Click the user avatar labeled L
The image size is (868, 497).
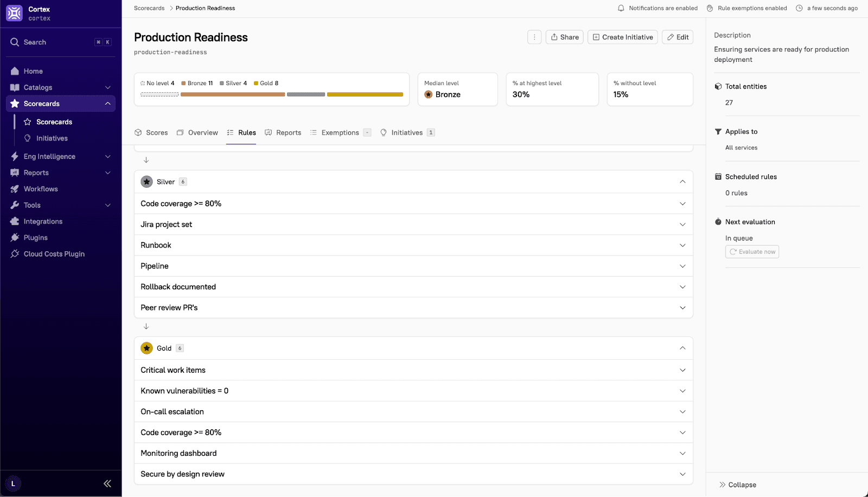tap(13, 483)
